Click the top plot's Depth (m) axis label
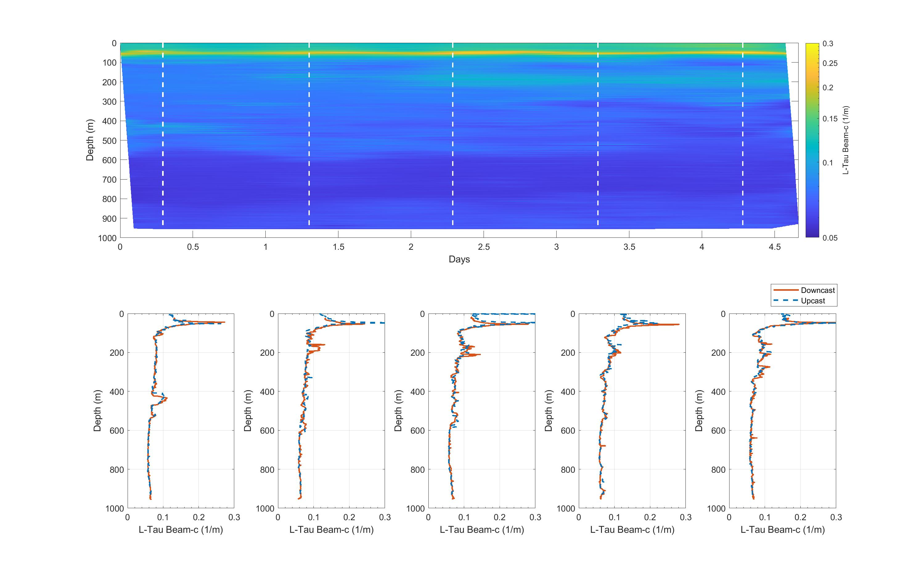The height and width of the screenshot is (571, 924). coord(90,140)
